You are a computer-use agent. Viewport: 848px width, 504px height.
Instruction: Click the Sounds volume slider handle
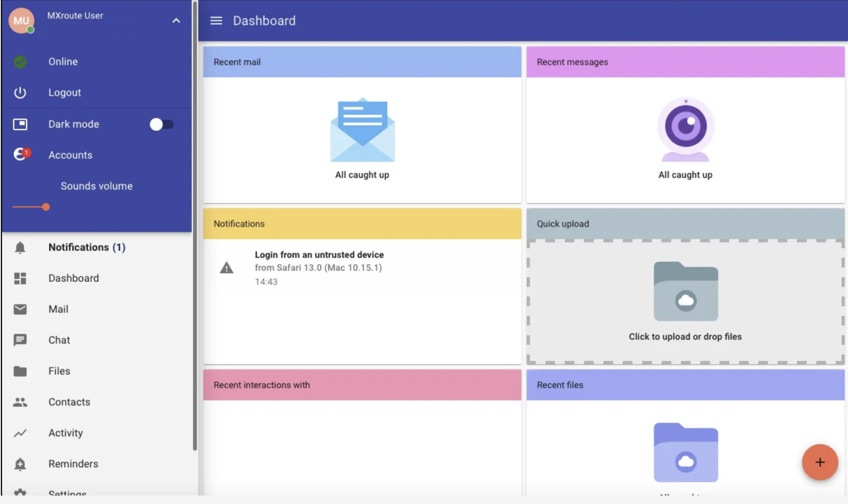[46, 207]
